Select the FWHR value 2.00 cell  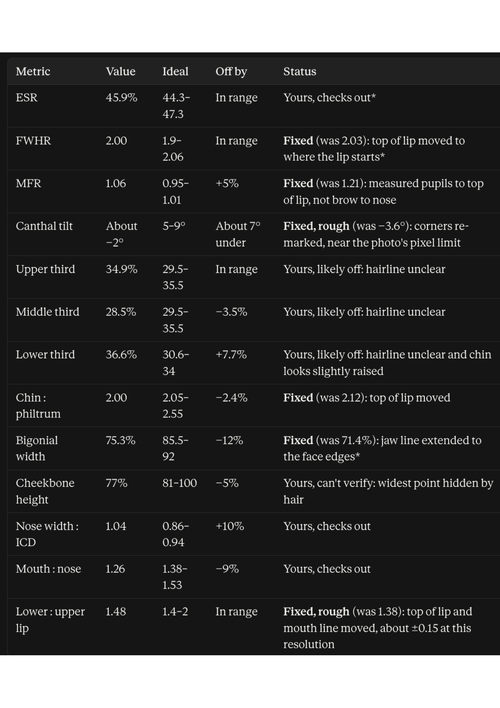click(116, 140)
